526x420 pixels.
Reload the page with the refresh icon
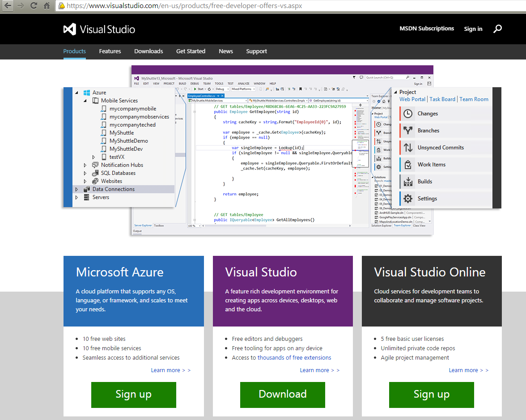[x=34, y=6]
